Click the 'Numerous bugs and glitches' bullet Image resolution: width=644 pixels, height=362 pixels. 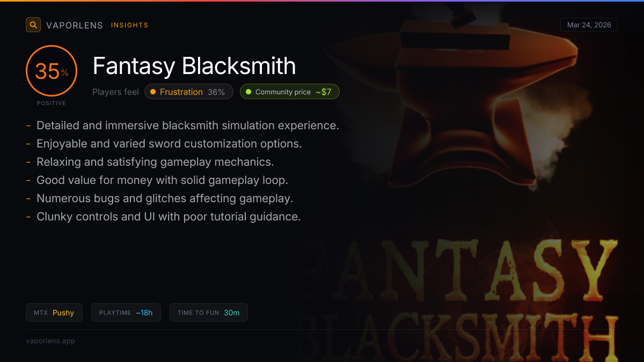click(160, 198)
